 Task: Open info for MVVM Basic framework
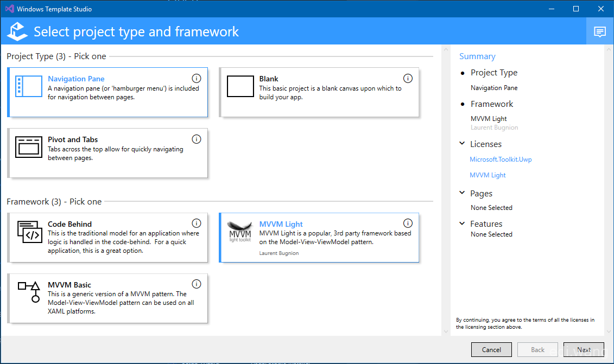196,284
